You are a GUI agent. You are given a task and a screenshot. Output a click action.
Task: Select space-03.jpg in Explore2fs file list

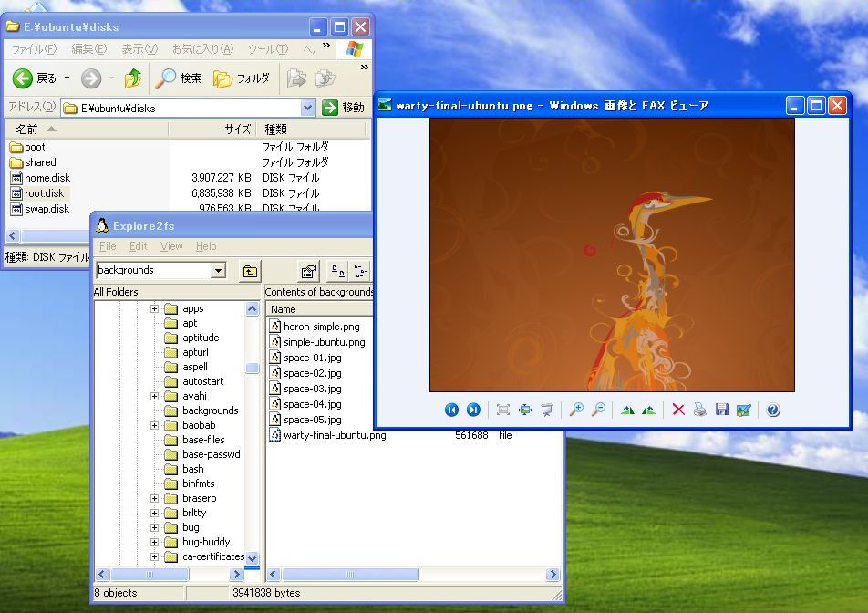click(305, 389)
